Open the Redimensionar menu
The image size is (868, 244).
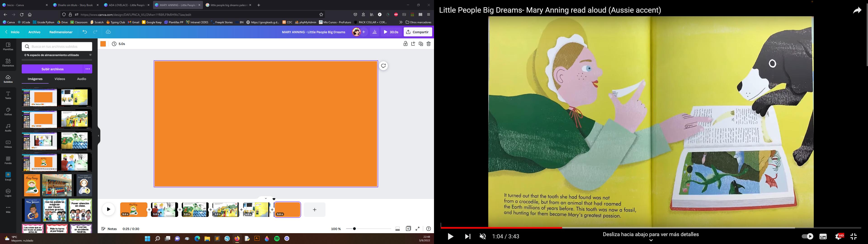pos(61,32)
